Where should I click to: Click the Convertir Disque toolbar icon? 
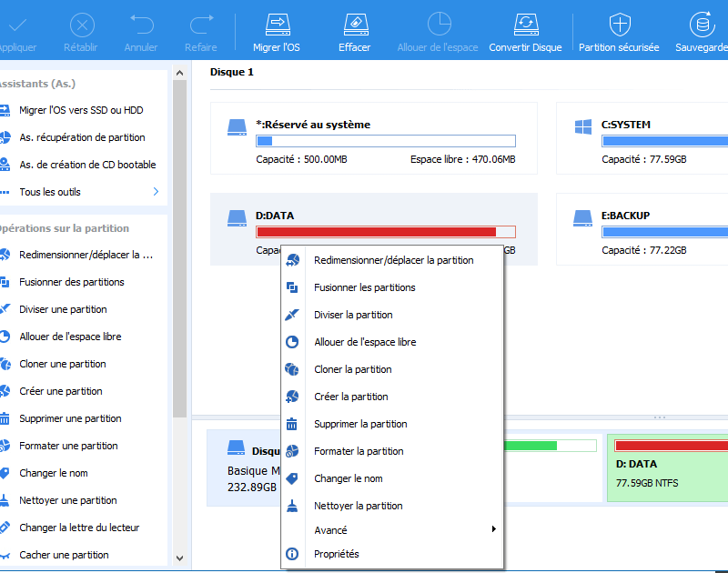click(526, 25)
